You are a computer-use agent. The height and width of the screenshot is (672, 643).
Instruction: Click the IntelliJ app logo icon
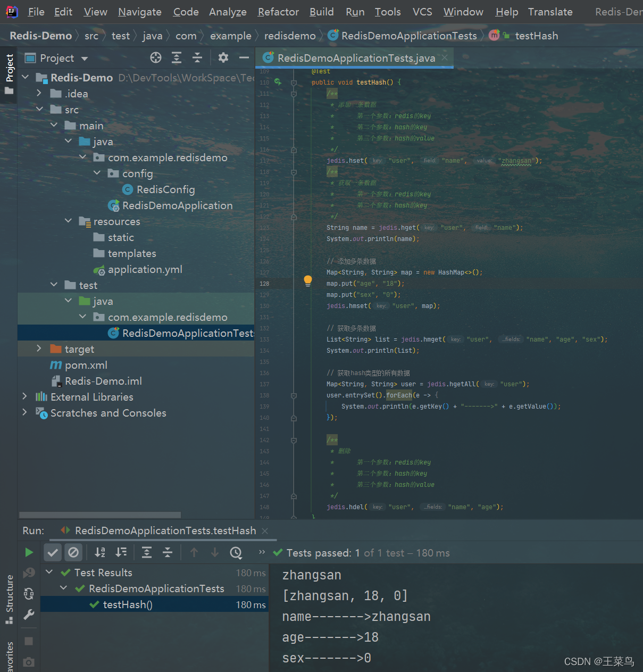click(x=12, y=12)
